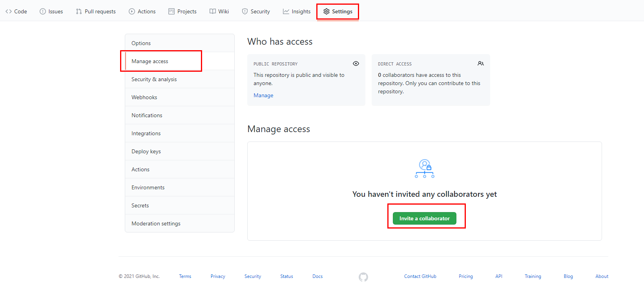The image size is (644, 294).
Task: Open the Pull requests tab
Action: pyautogui.click(x=96, y=11)
